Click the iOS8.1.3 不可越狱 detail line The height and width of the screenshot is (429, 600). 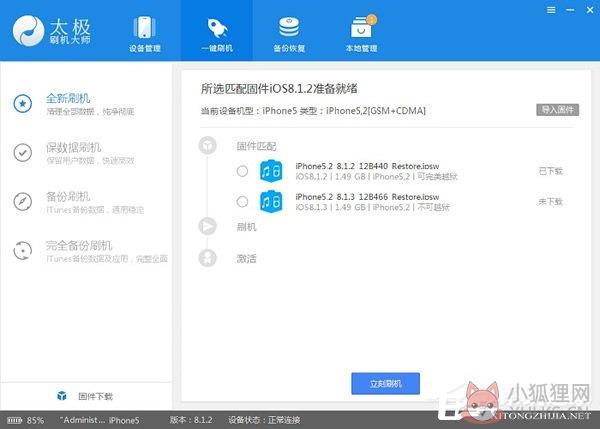[372, 207]
